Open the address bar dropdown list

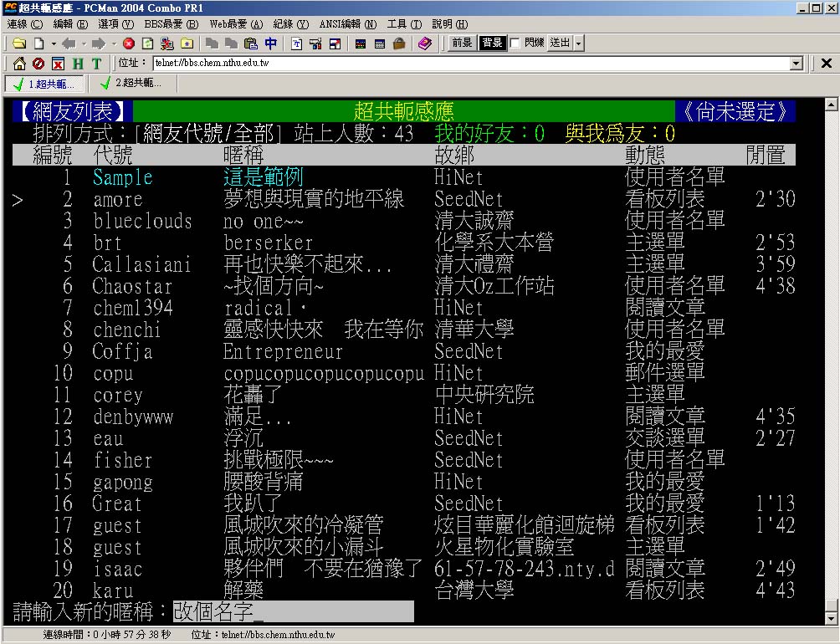click(796, 64)
